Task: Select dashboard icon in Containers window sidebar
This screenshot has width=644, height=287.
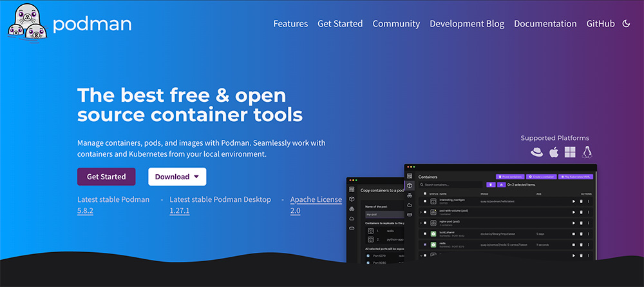Action: click(410, 176)
